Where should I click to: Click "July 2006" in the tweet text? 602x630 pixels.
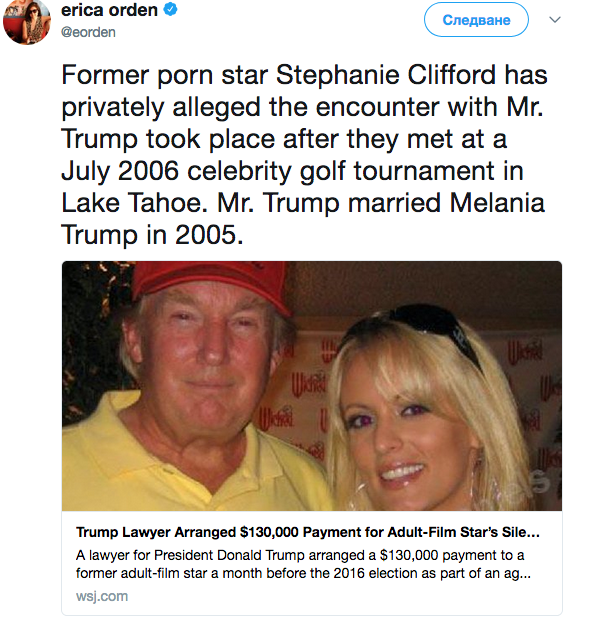134,172
